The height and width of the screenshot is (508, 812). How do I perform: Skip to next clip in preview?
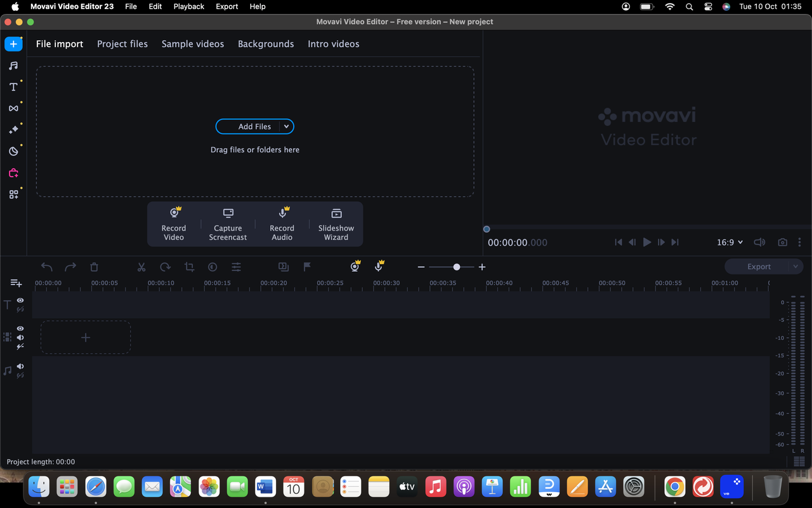click(x=675, y=243)
